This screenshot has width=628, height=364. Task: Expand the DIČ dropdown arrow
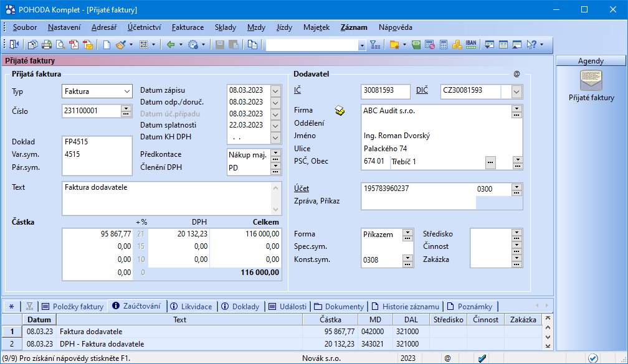516,91
